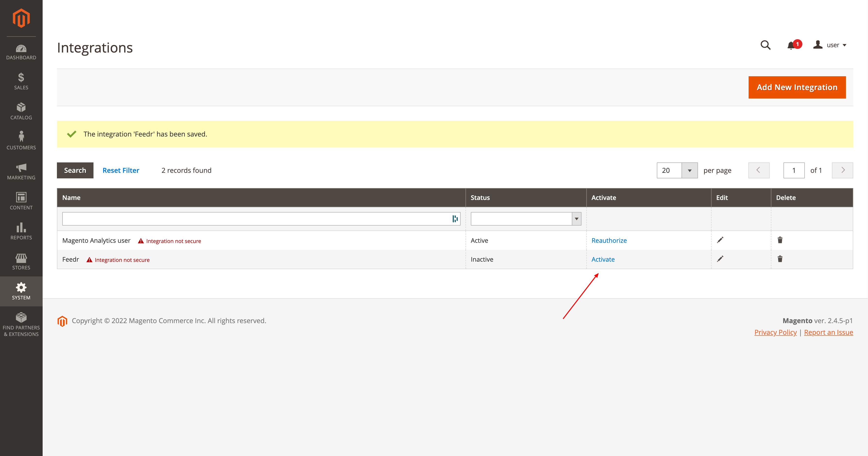Focus the Name filter input field

(x=261, y=219)
